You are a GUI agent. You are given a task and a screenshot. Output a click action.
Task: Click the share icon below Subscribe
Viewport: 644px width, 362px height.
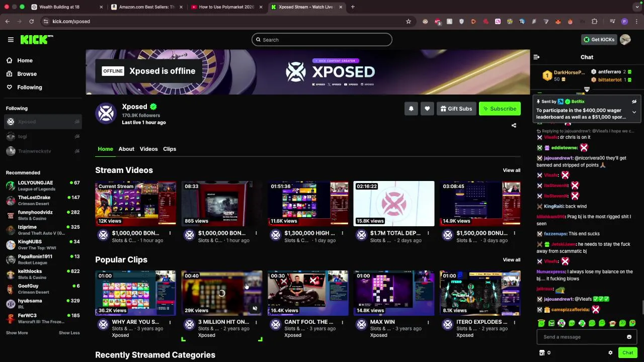click(x=514, y=125)
